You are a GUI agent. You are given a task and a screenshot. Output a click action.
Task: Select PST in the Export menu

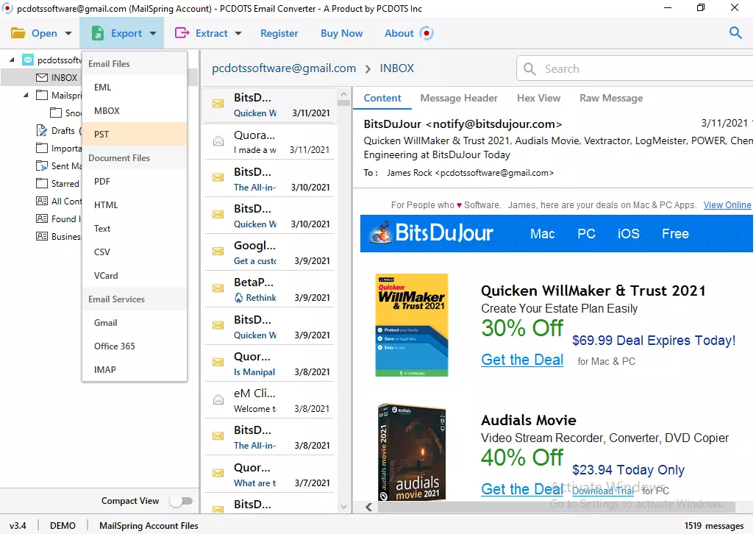[135, 134]
